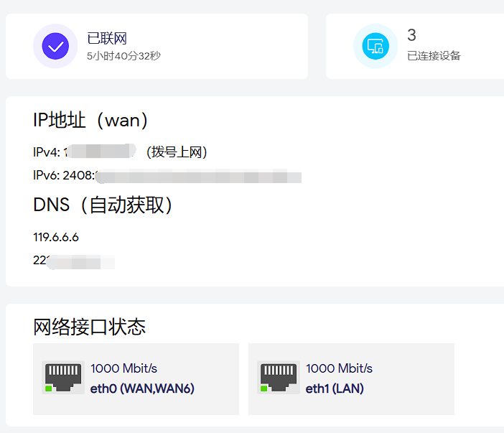The height and width of the screenshot is (433, 504).
Task: Select the eth0 (WAN,WAN6) interface label
Action: coord(142,388)
